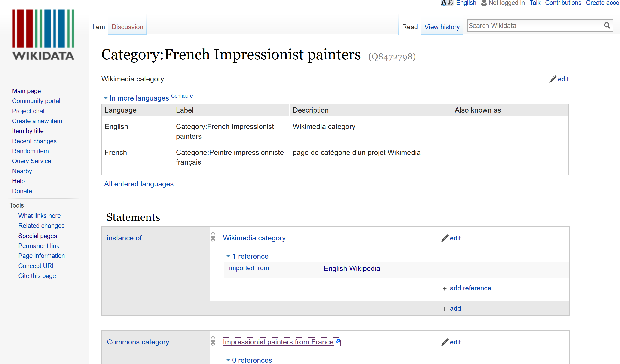Click external link icon after Impressionist painters from France
The width and height of the screenshot is (620, 364).
click(337, 342)
